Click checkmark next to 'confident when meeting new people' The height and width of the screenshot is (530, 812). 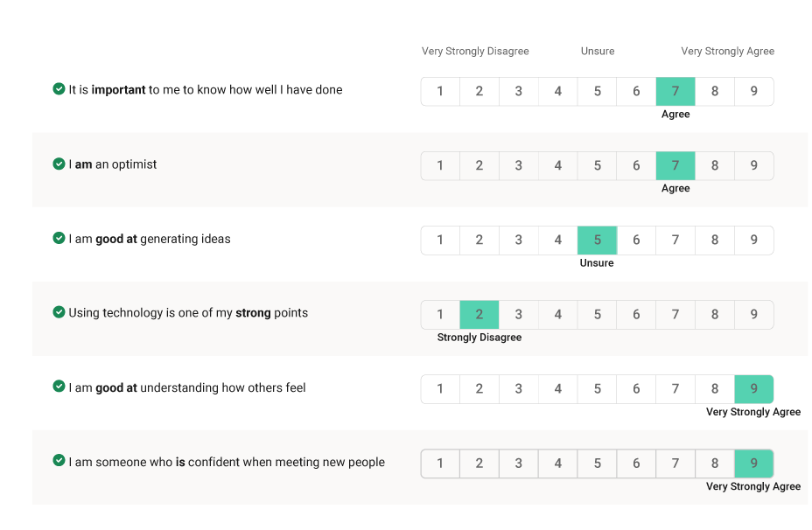pyautogui.click(x=59, y=461)
